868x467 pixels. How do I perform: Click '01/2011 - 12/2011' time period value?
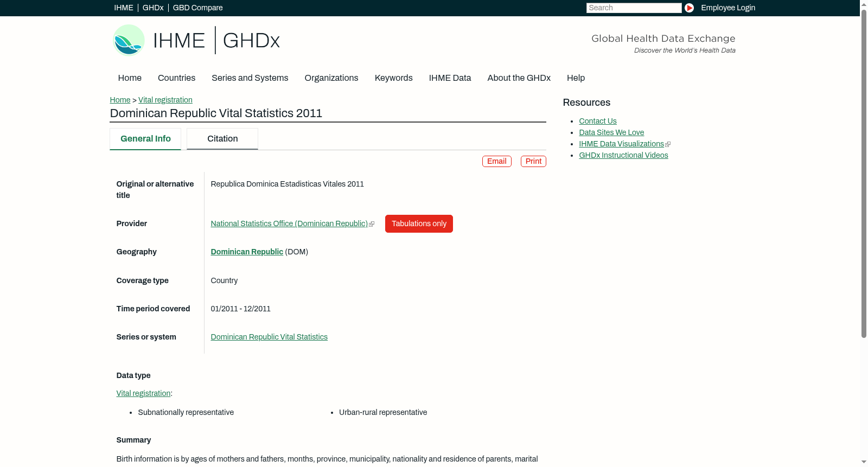pyautogui.click(x=240, y=309)
